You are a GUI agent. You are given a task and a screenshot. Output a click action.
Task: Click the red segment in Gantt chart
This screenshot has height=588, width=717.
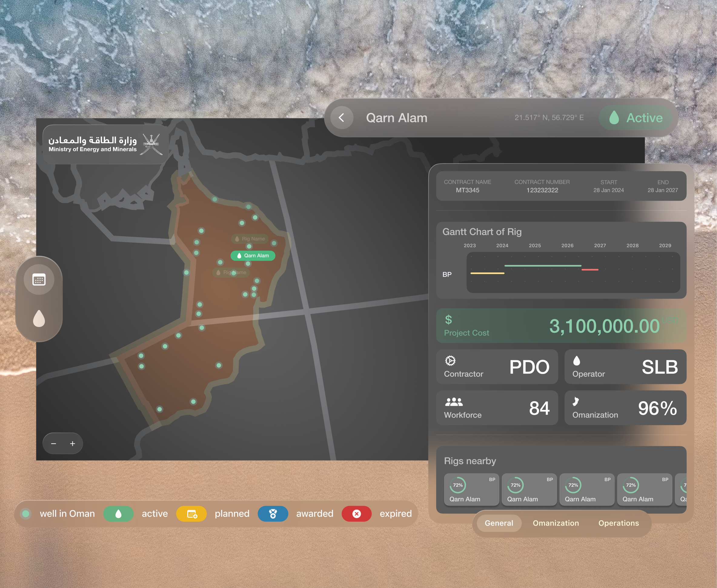pyautogui.click(x=590, y=269)
